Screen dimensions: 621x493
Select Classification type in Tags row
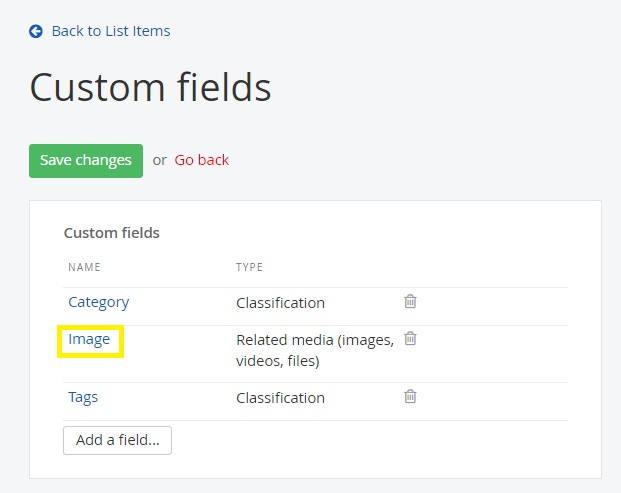pyautogui.click(x=280, y=398)
